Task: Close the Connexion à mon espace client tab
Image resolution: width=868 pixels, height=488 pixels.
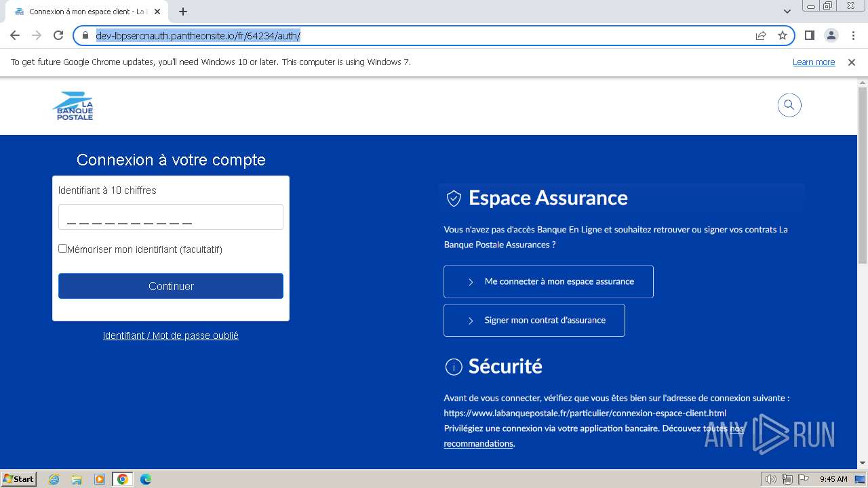Action: coord(157,12)
